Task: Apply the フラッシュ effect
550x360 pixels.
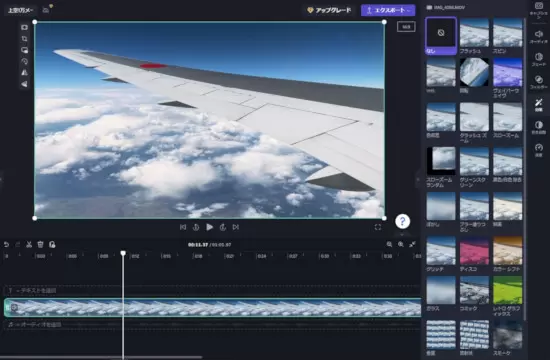Action: click(x=474, y=35)
